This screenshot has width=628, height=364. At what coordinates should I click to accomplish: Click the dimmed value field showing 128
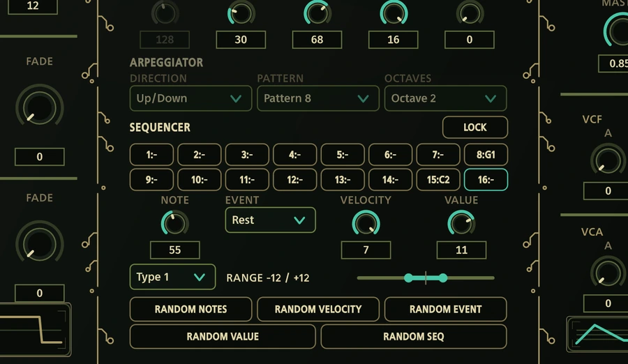(165, 40)
